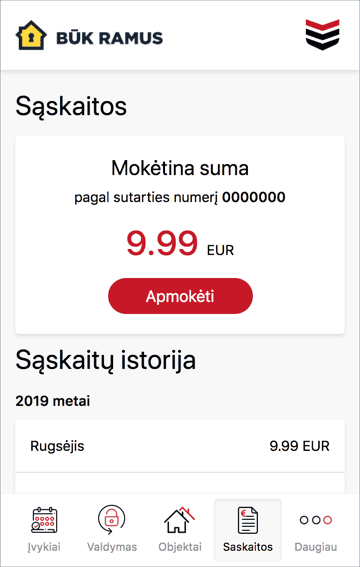The width and height of the screenshot is (360, 567).
Task: Open the Rugsėjis invoice row
Action: 180,446
